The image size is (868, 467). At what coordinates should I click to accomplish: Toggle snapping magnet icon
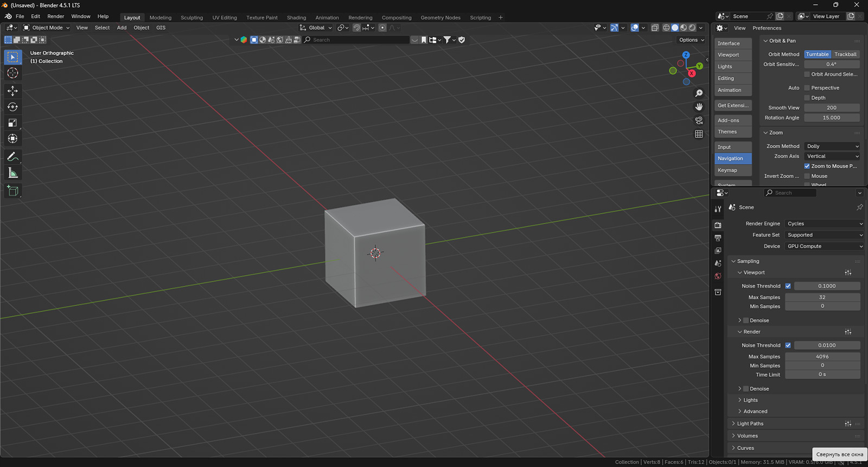tap(356, 28)
